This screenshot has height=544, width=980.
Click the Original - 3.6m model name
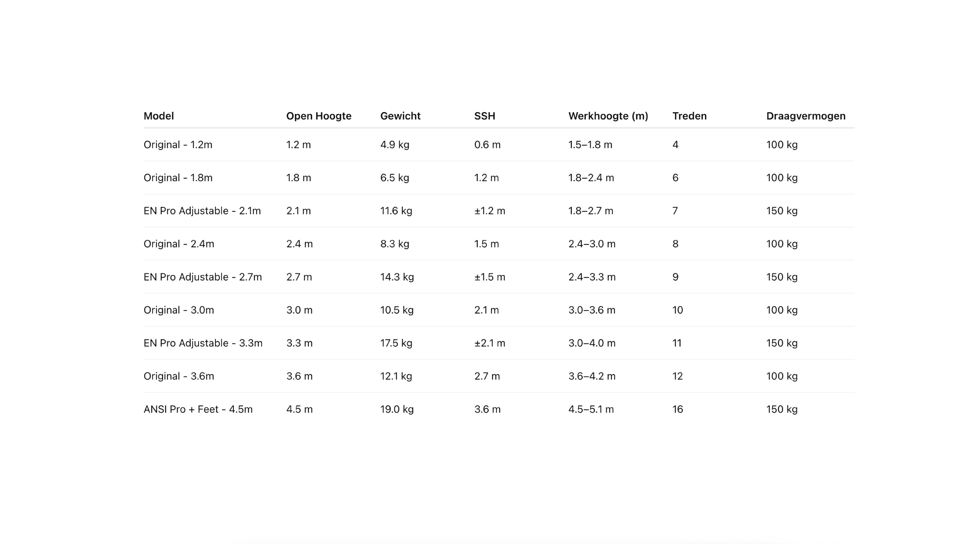(x=178, y=376)
